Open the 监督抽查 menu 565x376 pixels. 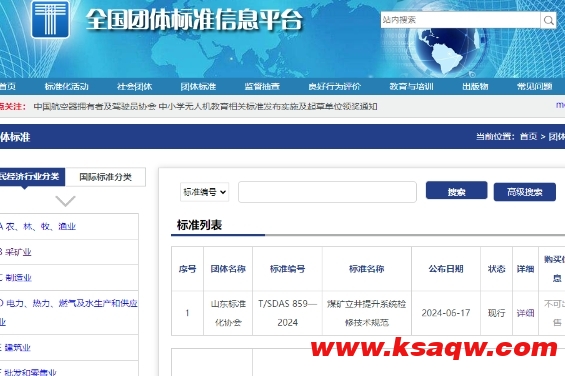pyautogui.click(x=262, y=87)
